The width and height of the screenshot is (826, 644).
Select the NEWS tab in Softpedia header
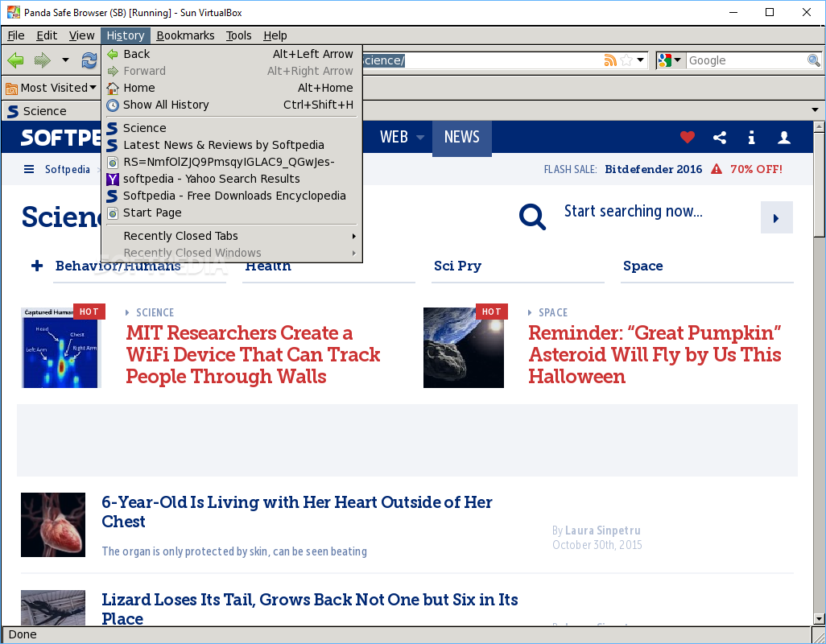(x=462, y=138)
